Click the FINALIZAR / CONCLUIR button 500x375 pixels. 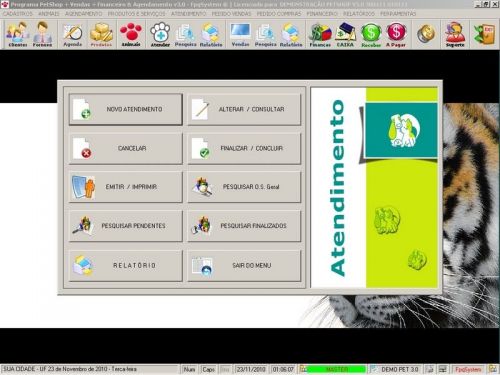pos(244,148)
